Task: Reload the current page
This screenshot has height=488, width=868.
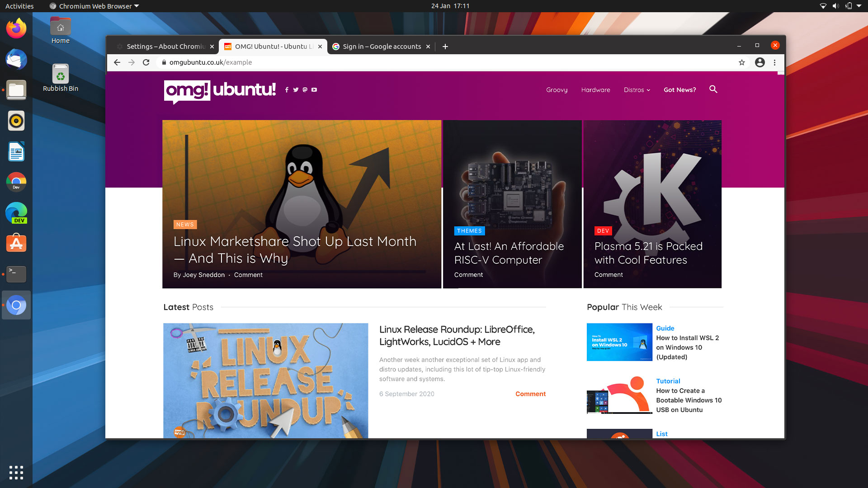Action: coord(146,62)
